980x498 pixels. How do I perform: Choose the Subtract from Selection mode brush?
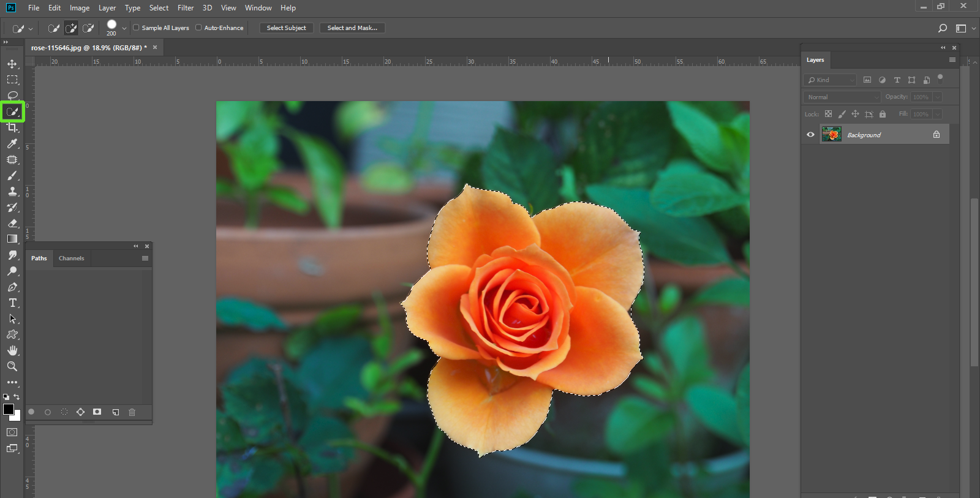(x=88, y=28)
